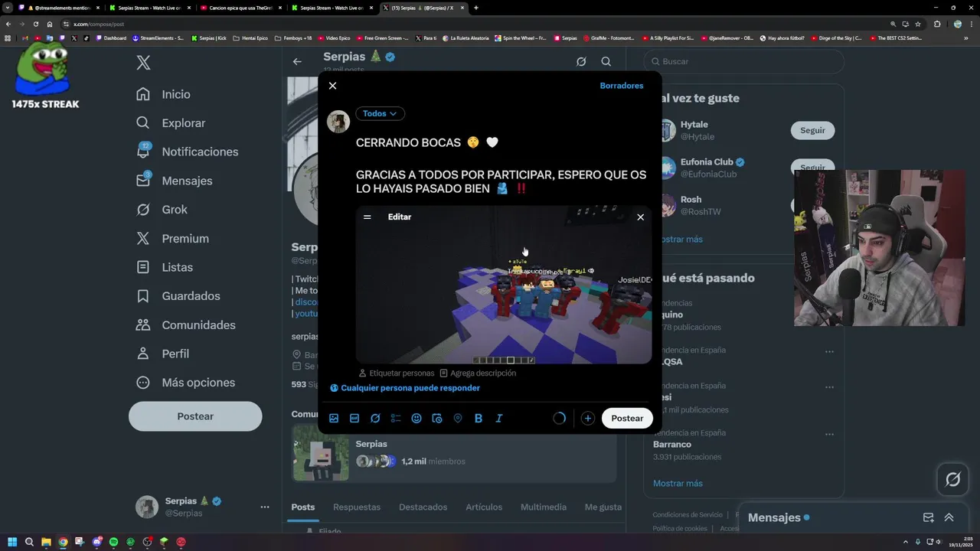
Task: Switch to Respuestas tab
Action: point(357,507)
